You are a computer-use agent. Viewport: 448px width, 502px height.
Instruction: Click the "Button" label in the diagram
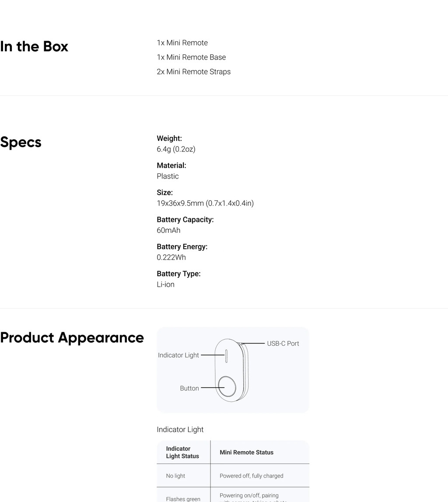coord(189,388)
